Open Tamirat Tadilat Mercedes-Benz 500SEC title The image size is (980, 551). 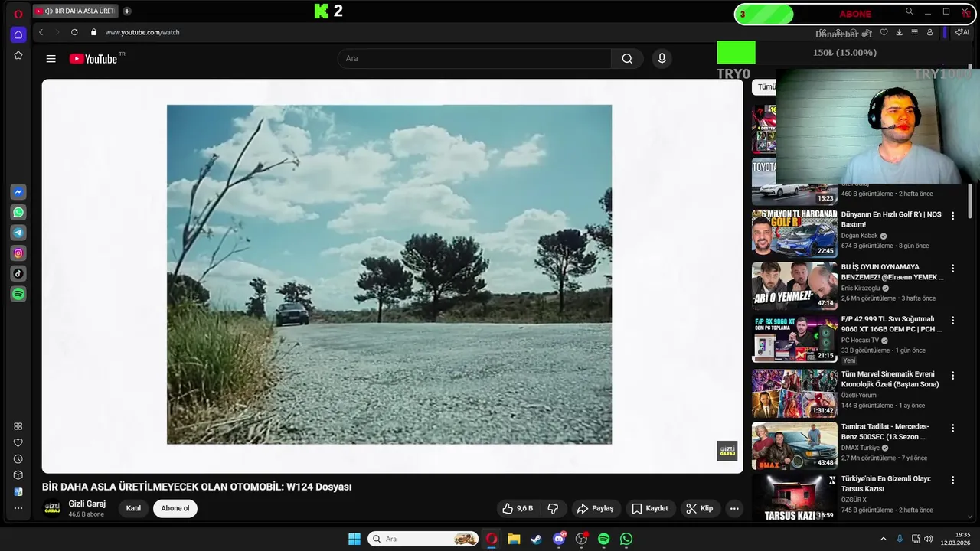point(885,432)
